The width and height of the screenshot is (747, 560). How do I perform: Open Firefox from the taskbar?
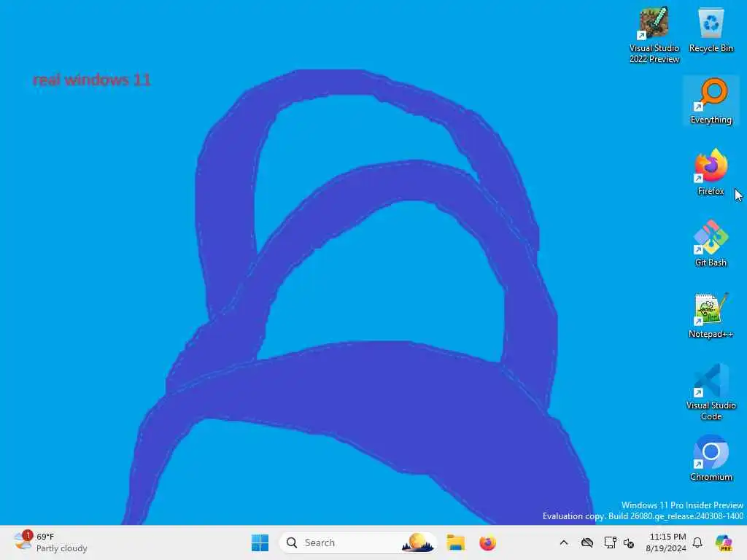click(x=487, y=542)
